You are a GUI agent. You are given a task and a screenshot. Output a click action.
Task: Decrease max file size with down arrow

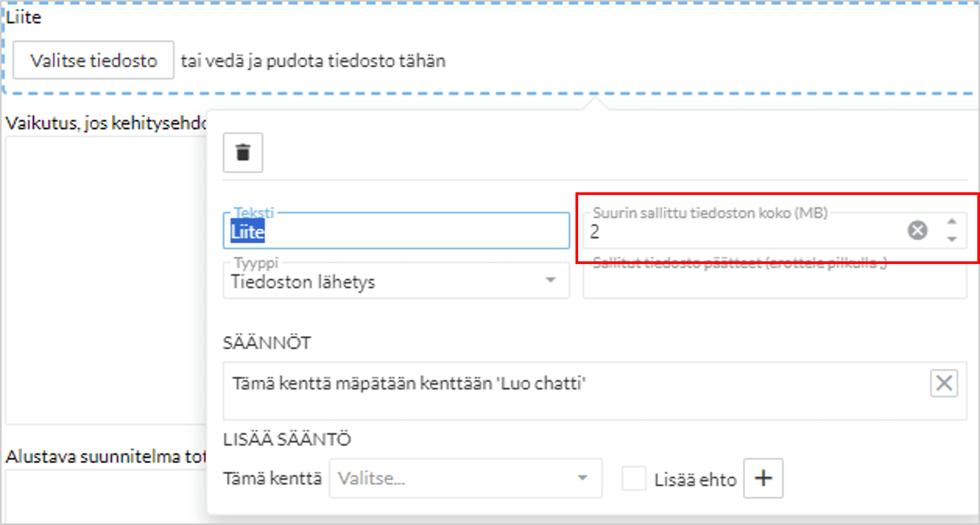pos(952,239)
